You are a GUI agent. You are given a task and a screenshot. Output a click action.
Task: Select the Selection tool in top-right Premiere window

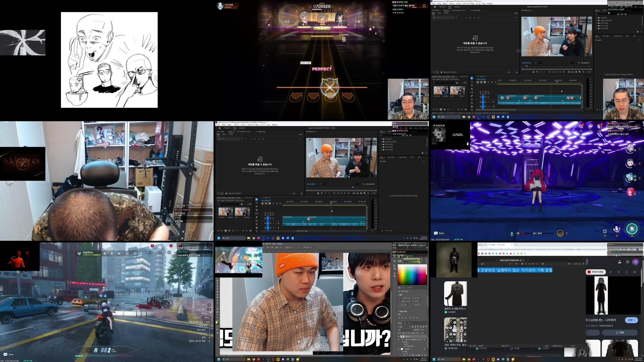coord(472,78)
